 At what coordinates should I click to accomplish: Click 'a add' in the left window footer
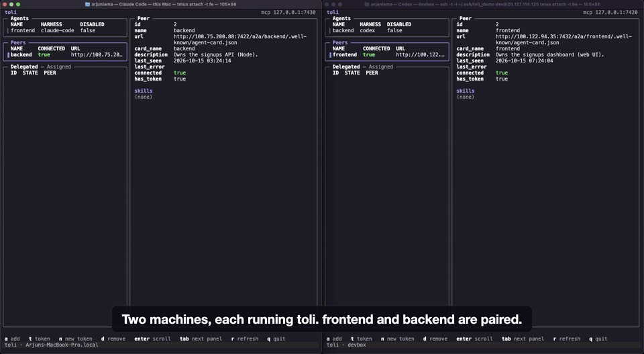click(12, 339)
